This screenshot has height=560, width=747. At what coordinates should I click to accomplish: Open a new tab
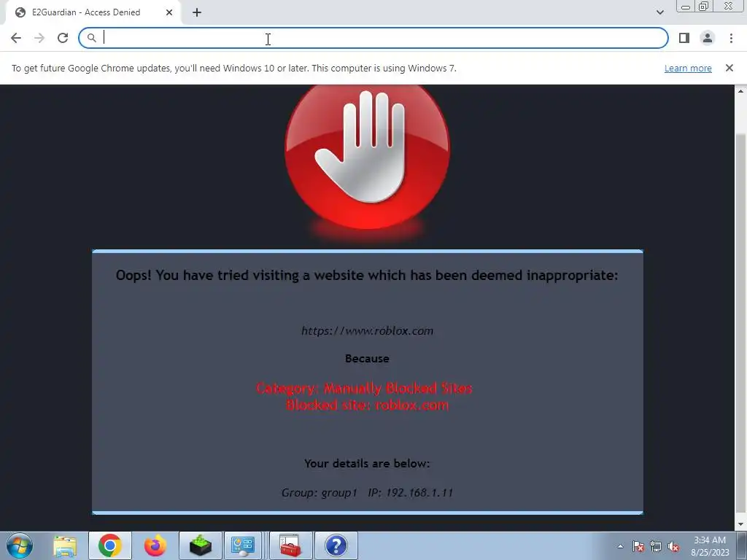tap(197, 13)
